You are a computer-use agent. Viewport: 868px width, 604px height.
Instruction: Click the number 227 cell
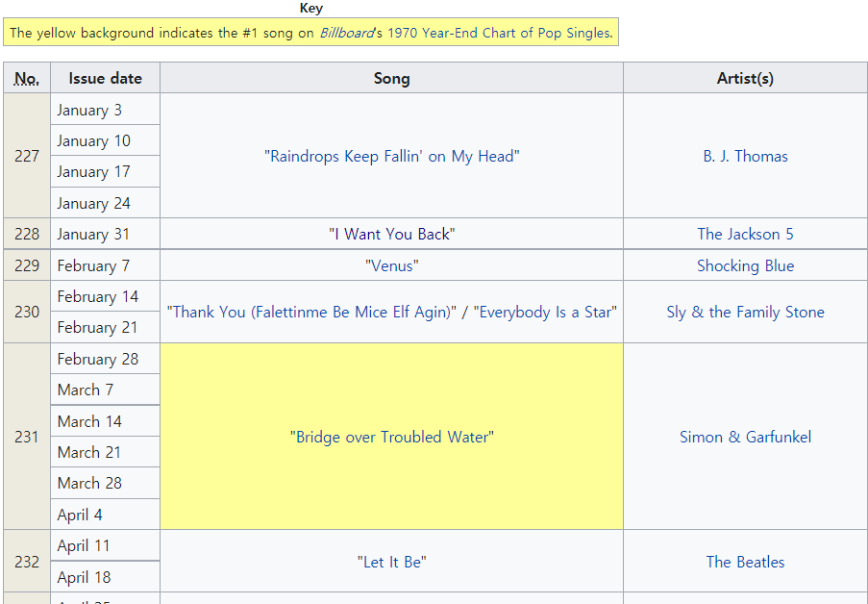click(27, 156)
